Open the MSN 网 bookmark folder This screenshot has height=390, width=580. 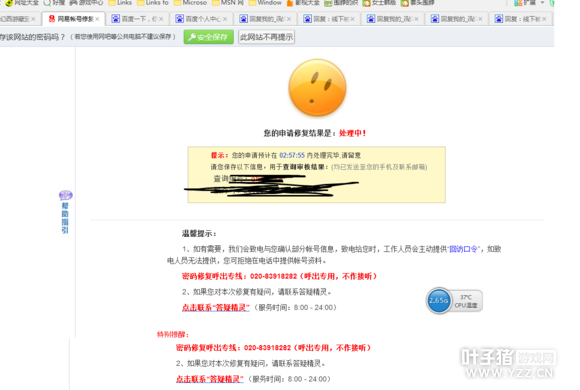pyautogui.click(x=228, y=3)
